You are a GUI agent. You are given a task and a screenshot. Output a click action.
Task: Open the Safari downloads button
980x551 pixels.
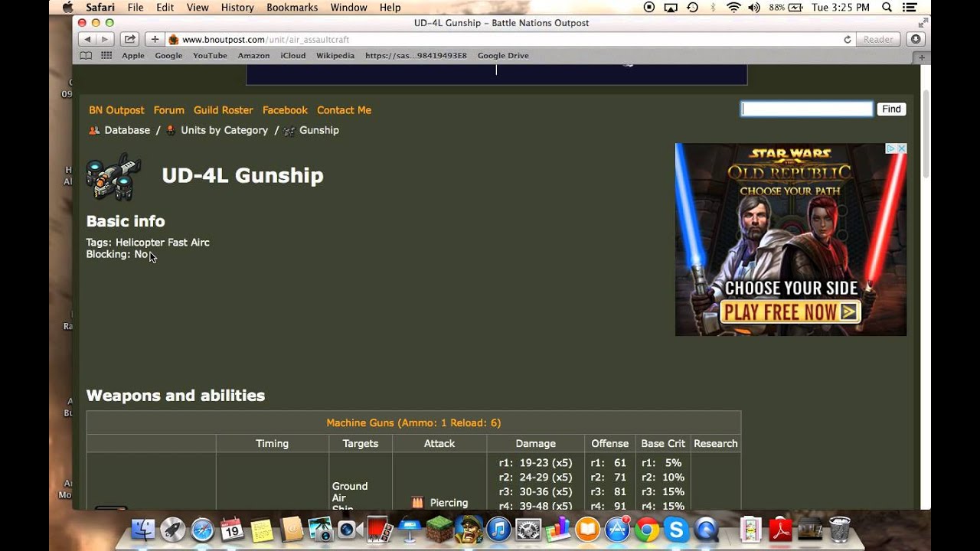(916, 39)
